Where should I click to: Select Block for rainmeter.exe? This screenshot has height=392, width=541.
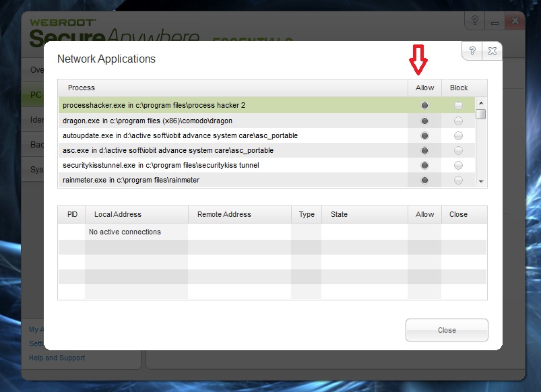click(458, 180)
